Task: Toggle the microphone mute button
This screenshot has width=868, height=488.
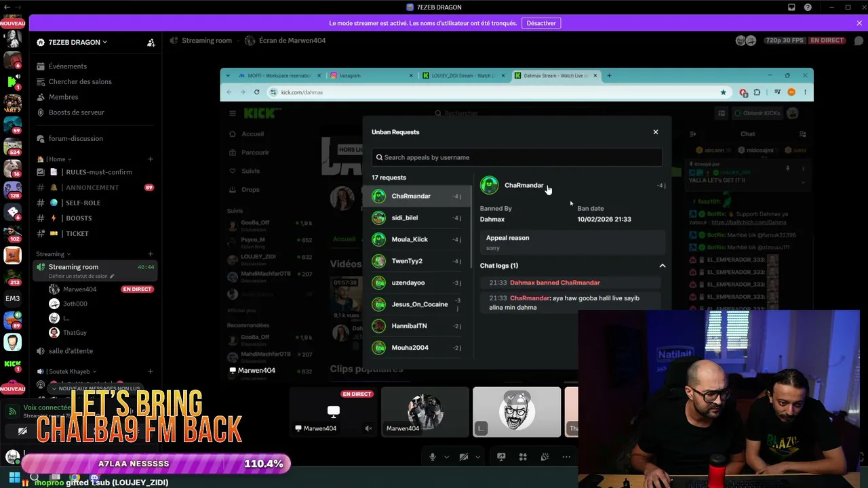Action: (x=433, y=457)
